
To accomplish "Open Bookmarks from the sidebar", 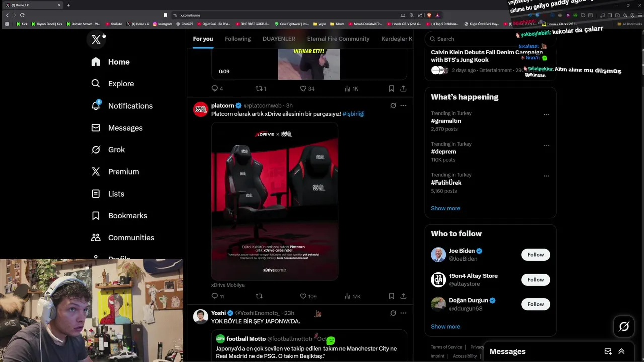I will (119, 216).
